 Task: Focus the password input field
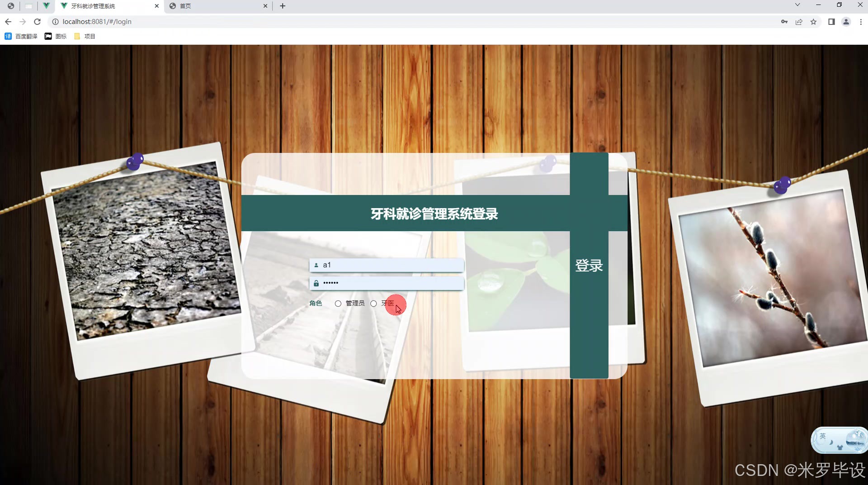coord(387,283)
